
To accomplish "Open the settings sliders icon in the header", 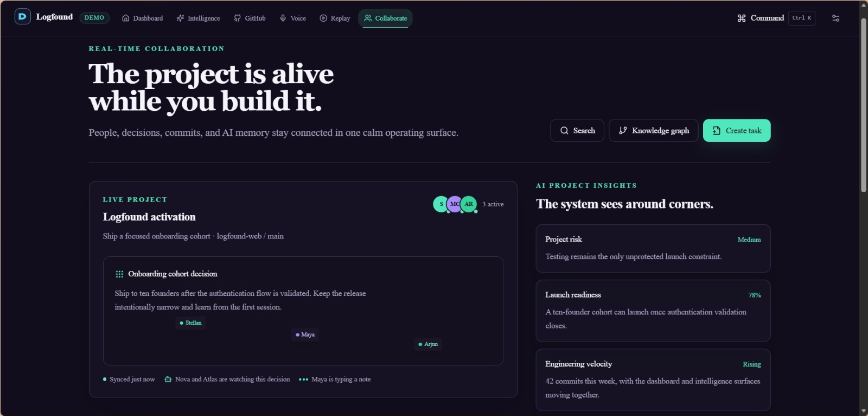I will pos(835,18).
